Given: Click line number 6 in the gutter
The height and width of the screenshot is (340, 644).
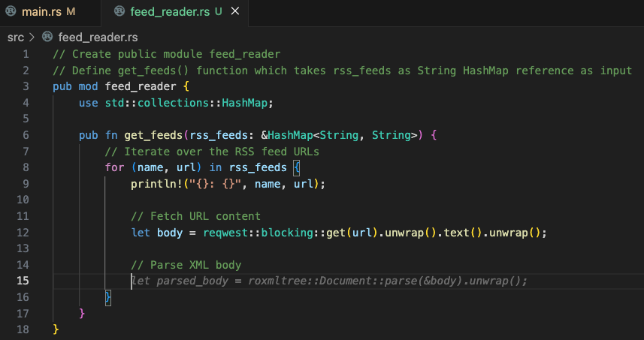Looking at the screenshot, I should click(x=26, y=135).
